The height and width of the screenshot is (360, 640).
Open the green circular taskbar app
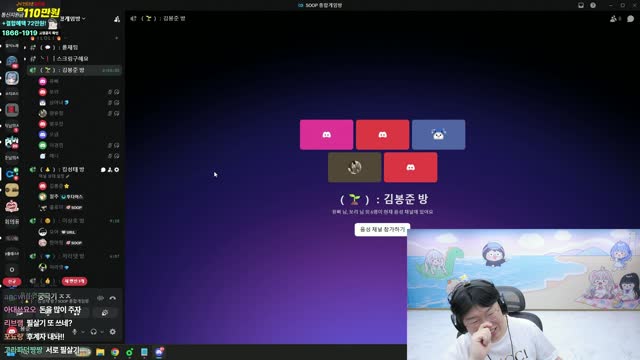130,352
